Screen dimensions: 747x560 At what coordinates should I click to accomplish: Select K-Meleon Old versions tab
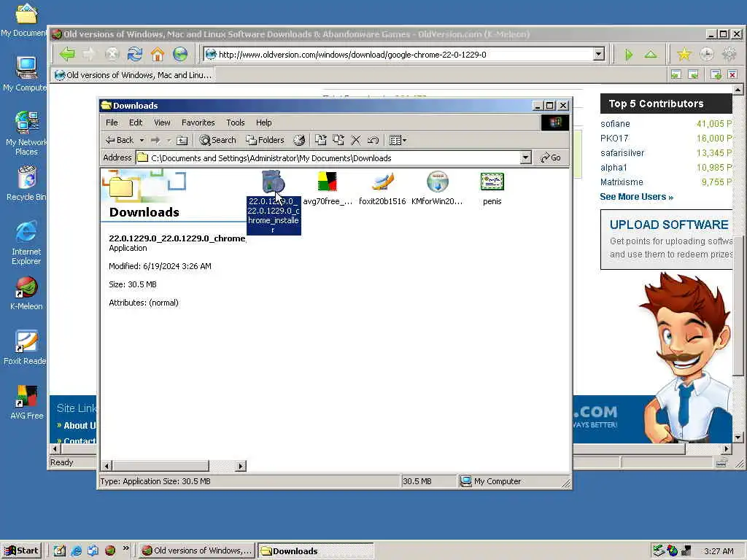pyautogui.click(x=133, y=75)
